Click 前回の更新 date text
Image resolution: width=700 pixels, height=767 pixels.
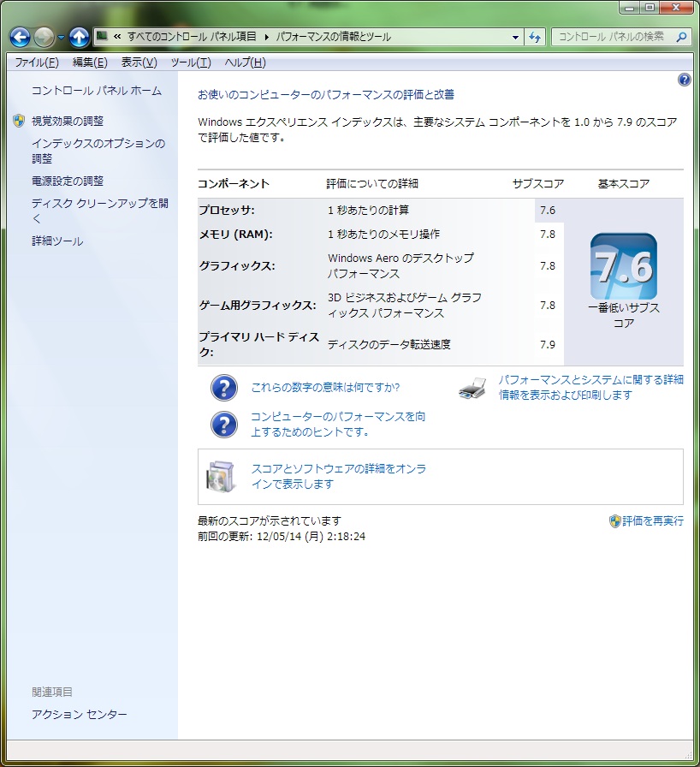pos(282,536)
